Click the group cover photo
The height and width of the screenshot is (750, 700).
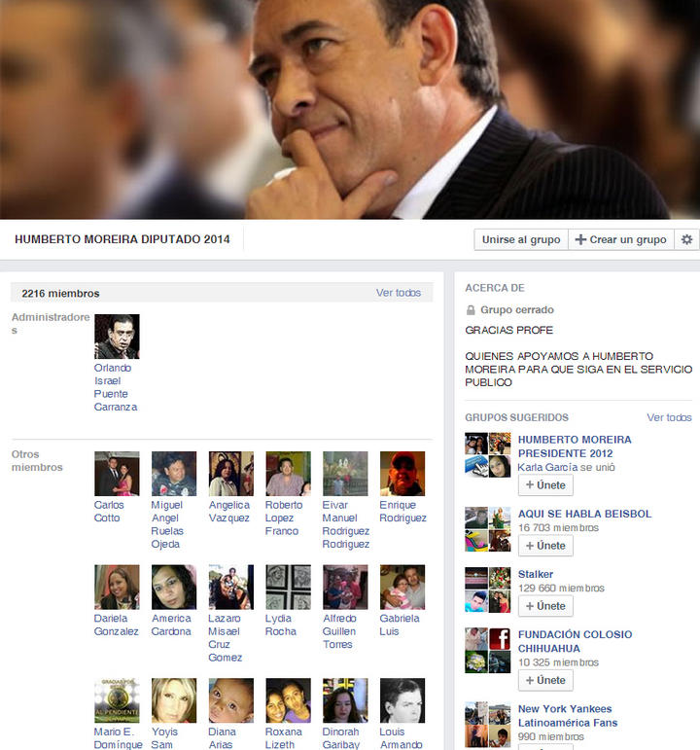click(x=350, y=109)
